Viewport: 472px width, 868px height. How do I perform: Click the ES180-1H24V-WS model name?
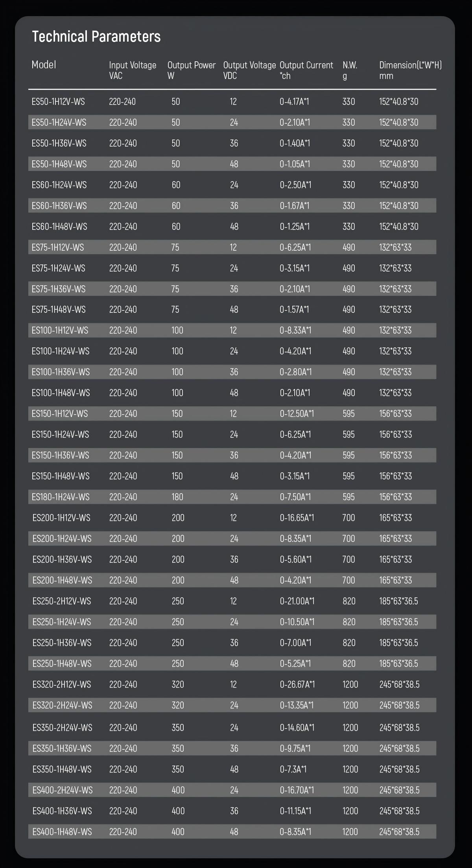[x=61, y=497]
